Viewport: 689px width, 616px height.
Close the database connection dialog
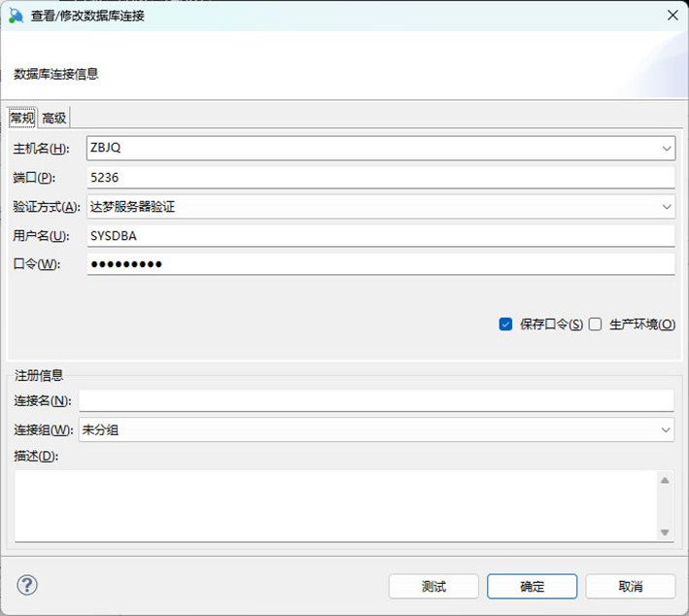pos(672,16)
